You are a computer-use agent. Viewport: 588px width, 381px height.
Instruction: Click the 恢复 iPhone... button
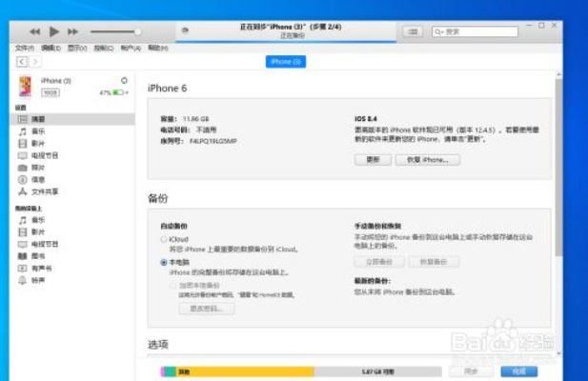(428, 160)
